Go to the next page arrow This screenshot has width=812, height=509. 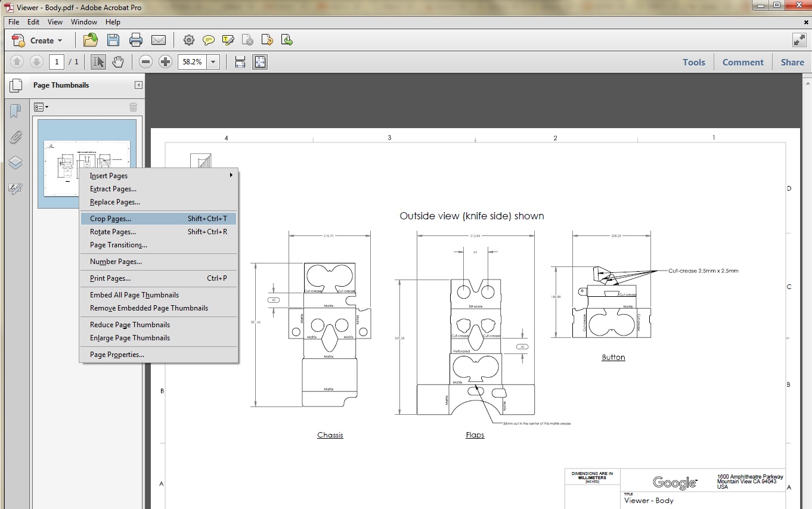[36, 61]
